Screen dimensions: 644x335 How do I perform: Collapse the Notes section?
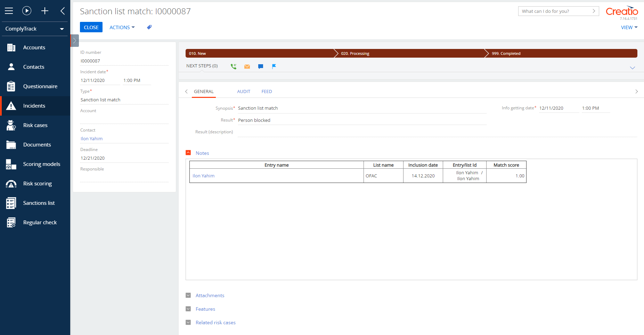[x=188, y=152]
